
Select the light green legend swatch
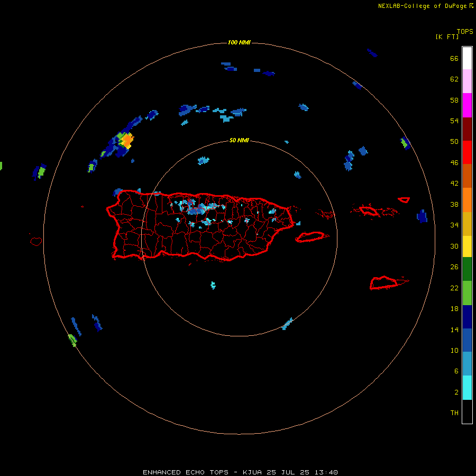pyautogui.click(x=467, y=293)
